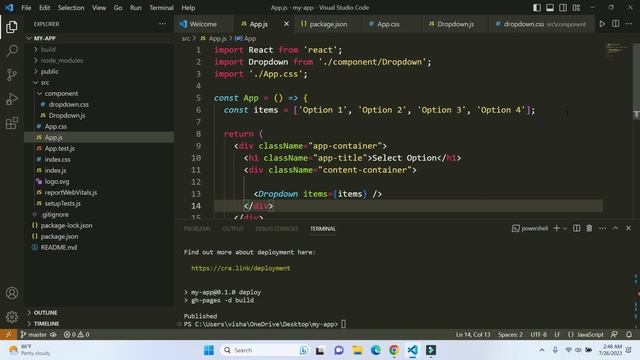Open the Search view in activity bar
Viewport: 640px width, 360px height.
click(12, 51)
